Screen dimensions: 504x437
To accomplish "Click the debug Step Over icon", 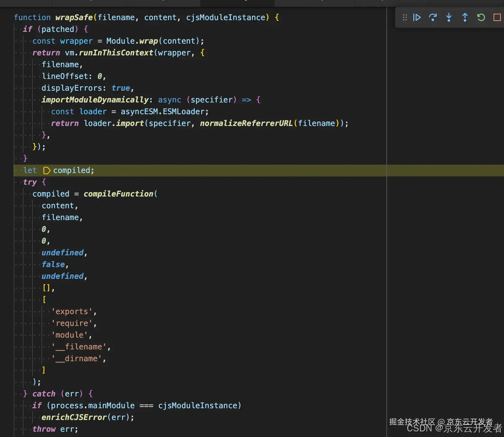I will point(433,17).
